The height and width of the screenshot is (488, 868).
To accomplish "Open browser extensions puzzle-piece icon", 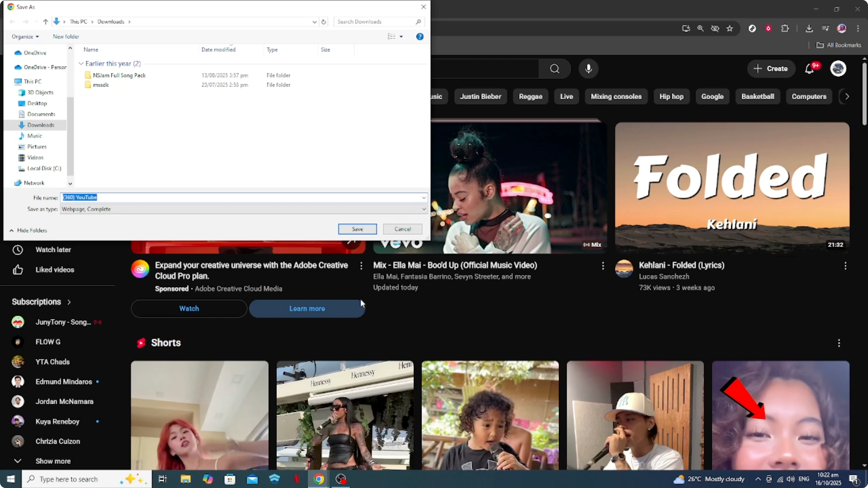I will coord(785,28).
